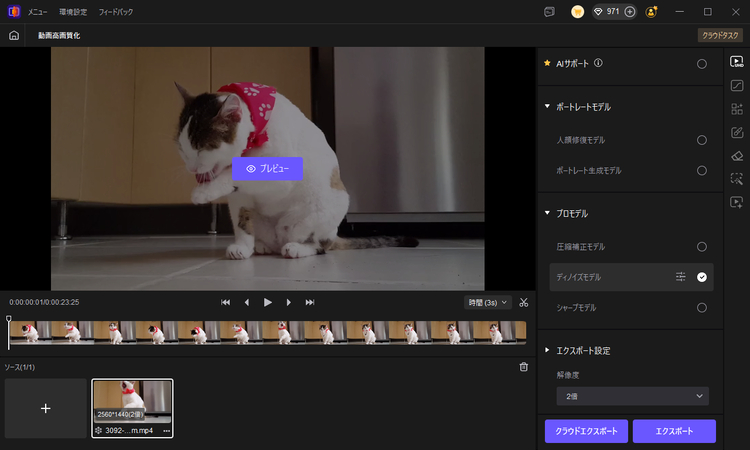Screen dimensions: 750x450
Task: Select the ポートレート生成モデル radio
Action: point(702,171)
